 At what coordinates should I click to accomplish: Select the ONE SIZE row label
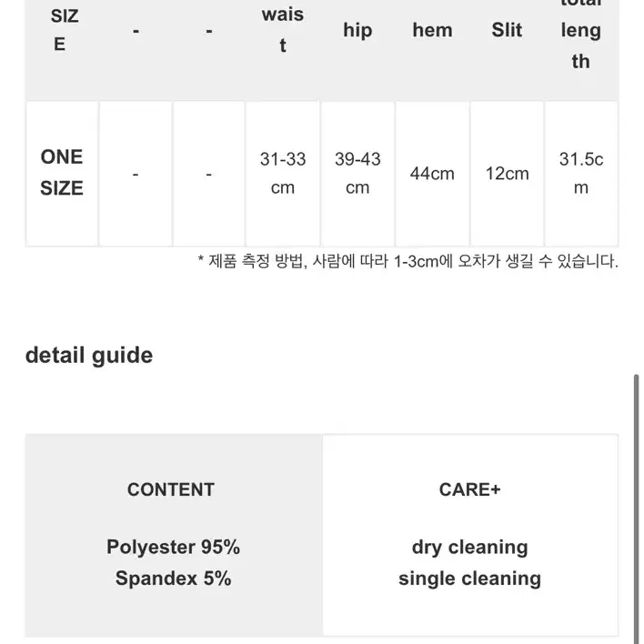coord(62,173)
